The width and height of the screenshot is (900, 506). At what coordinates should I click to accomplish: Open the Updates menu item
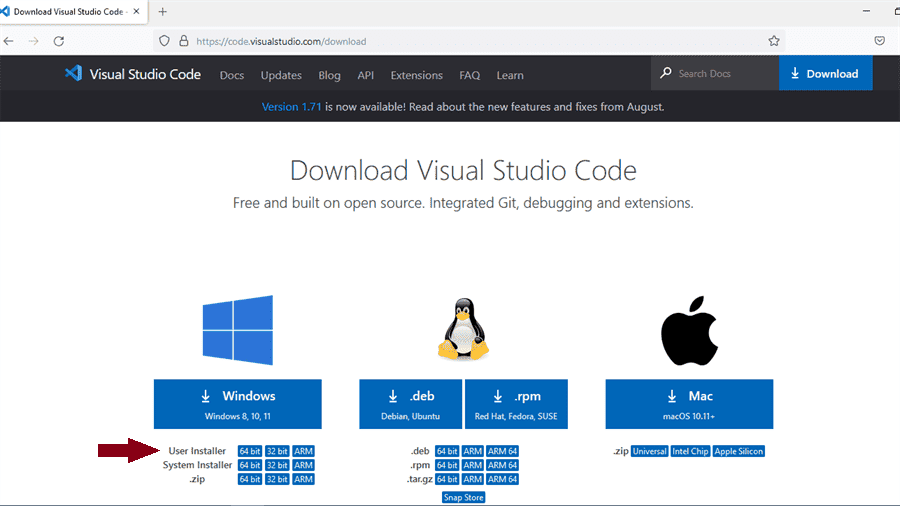[281, 75]
